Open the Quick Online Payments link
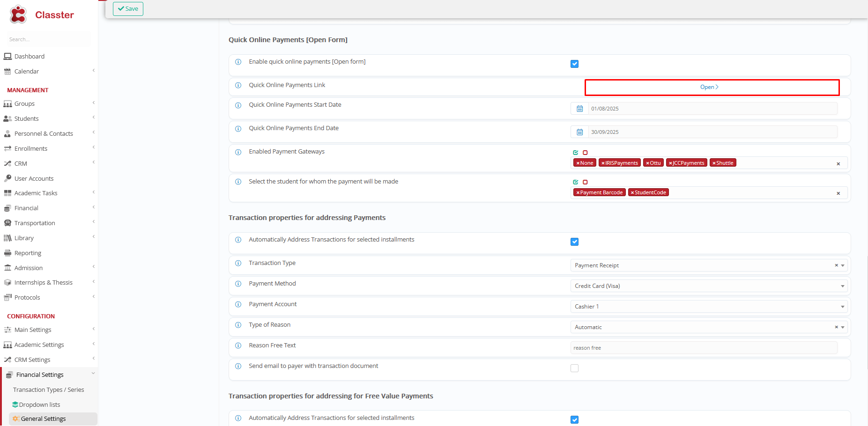The height and width of the screenshot is (426, 868). pyautogui.click(x=709, y=87)
